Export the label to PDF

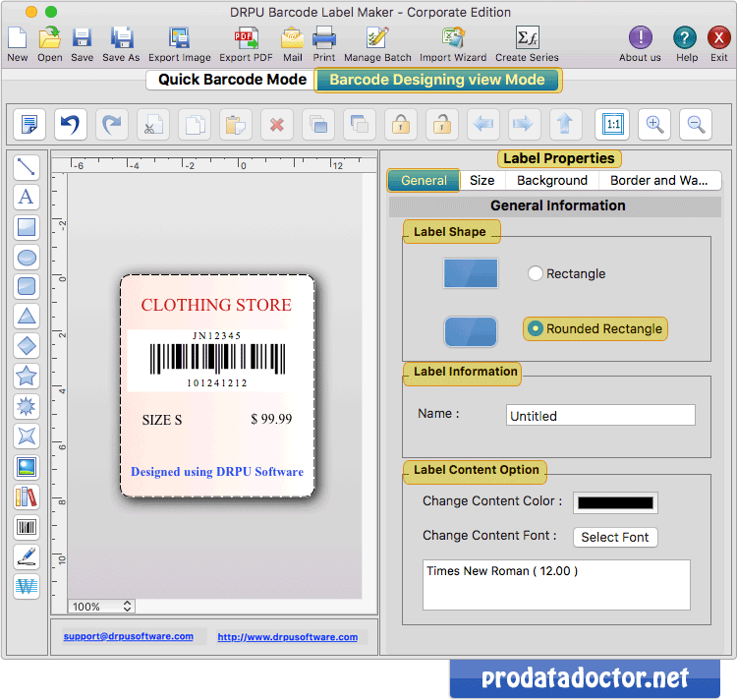246,44
